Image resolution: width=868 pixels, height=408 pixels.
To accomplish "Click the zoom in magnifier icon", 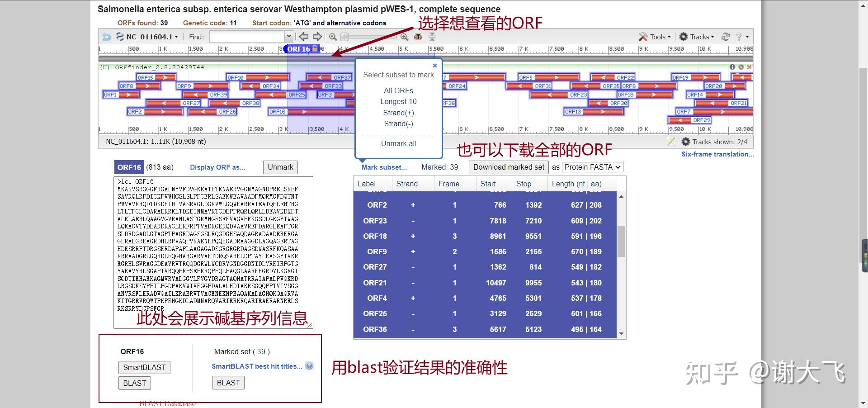I will [404, 37].
